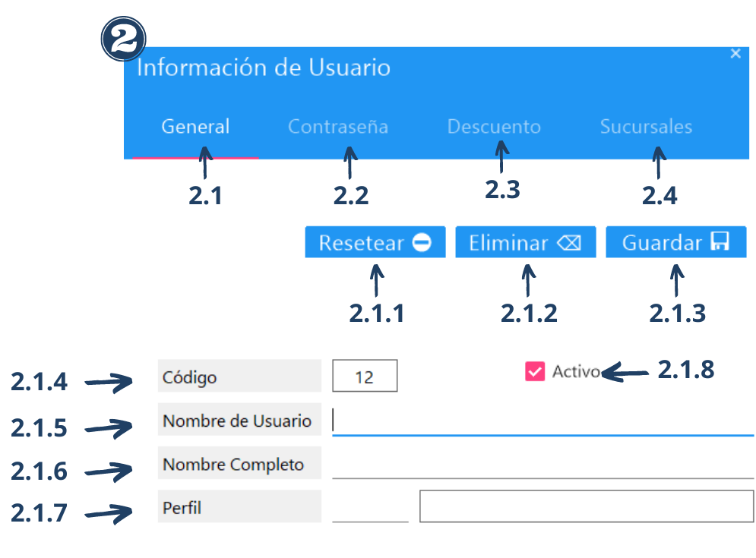
Task: Open the General tab
Action: tap(195, 127)
